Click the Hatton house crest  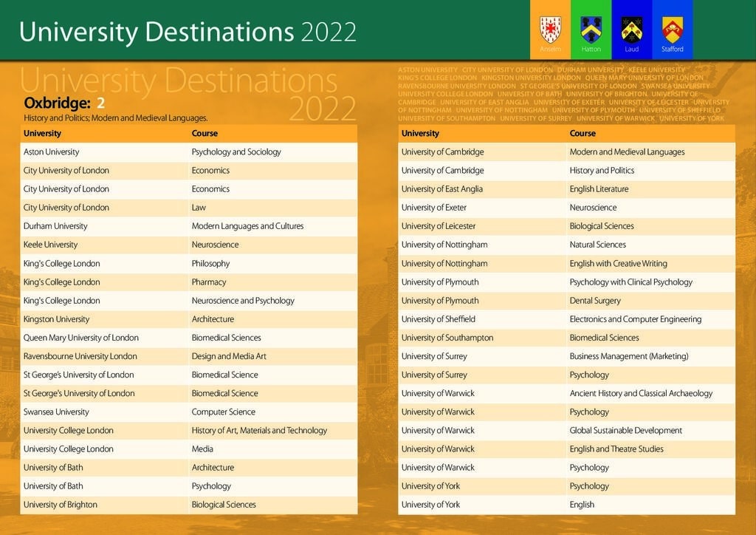[591, 30]
